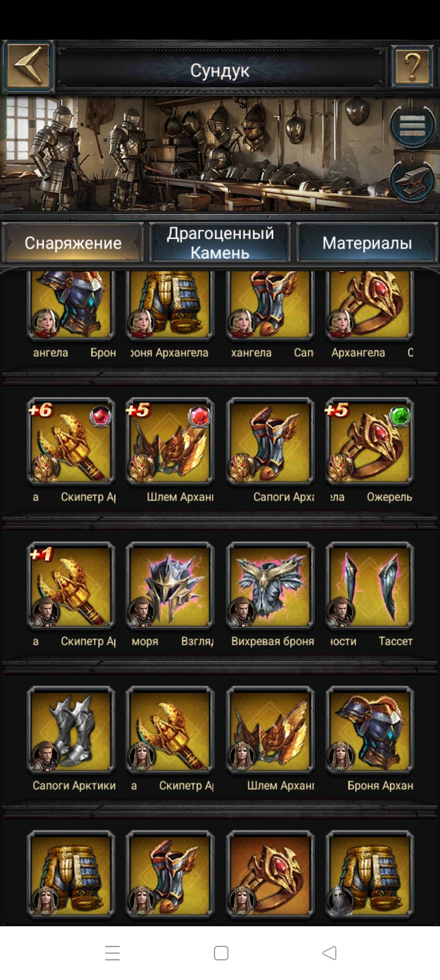440x980 pixels.
Task: Open the question mark help icon
Action: click(413, 65)
